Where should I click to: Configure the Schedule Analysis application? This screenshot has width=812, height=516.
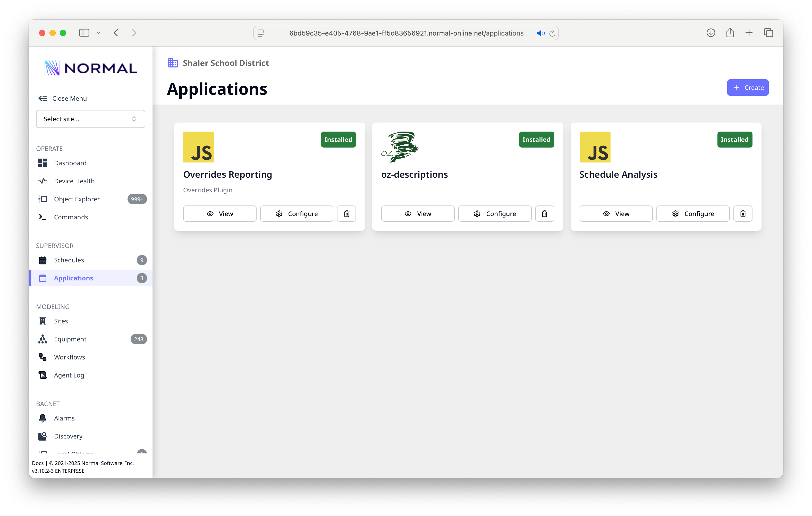pos(693,214)
